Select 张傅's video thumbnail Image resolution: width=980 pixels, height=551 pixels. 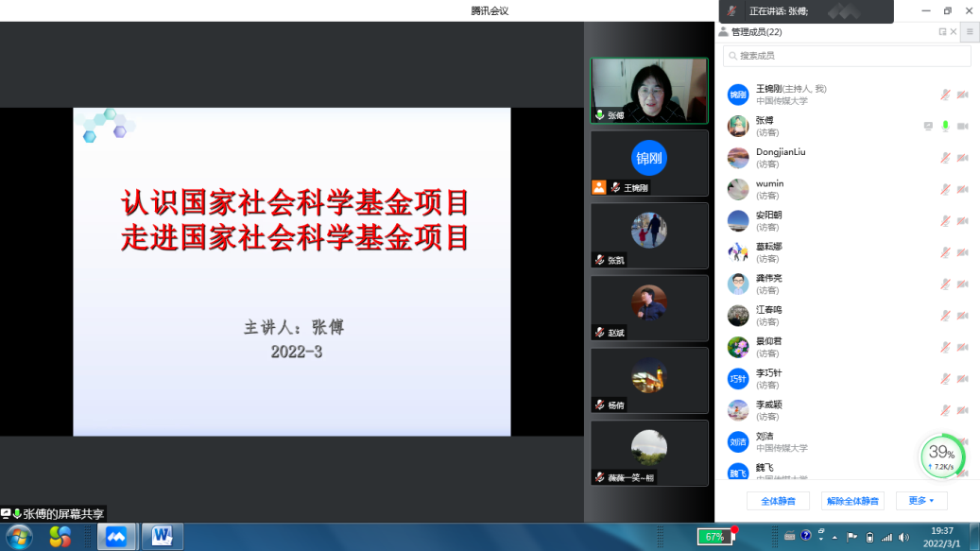pyautogui.click(x=648, y=91)
